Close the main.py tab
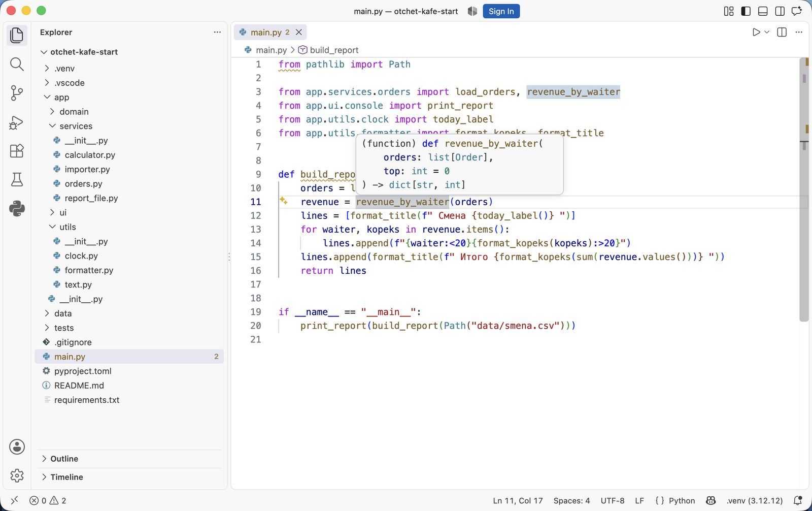The height and width of the screenshot is (511, 812). (299, 32)
